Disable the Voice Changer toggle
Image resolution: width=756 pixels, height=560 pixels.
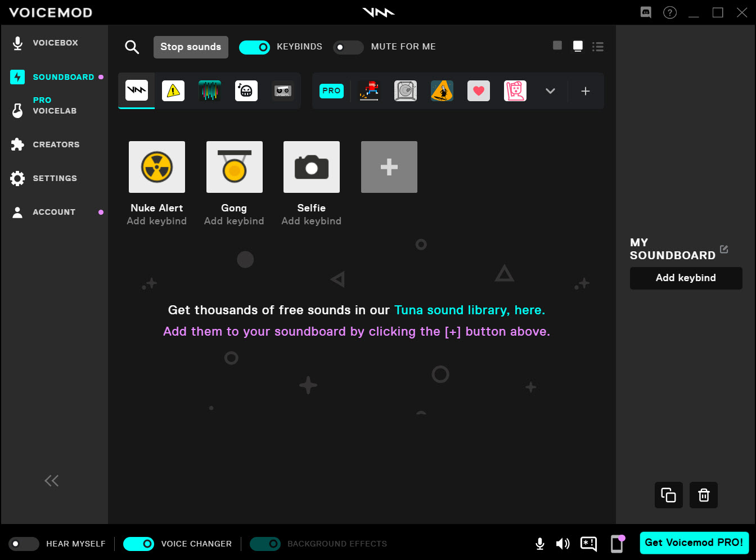pyautogui.click(x=138, y=544)
